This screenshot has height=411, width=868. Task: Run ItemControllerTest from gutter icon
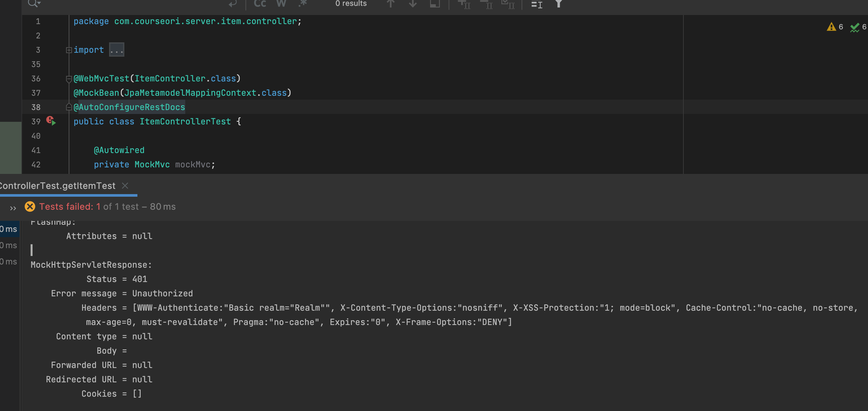(x=51, y=121)
